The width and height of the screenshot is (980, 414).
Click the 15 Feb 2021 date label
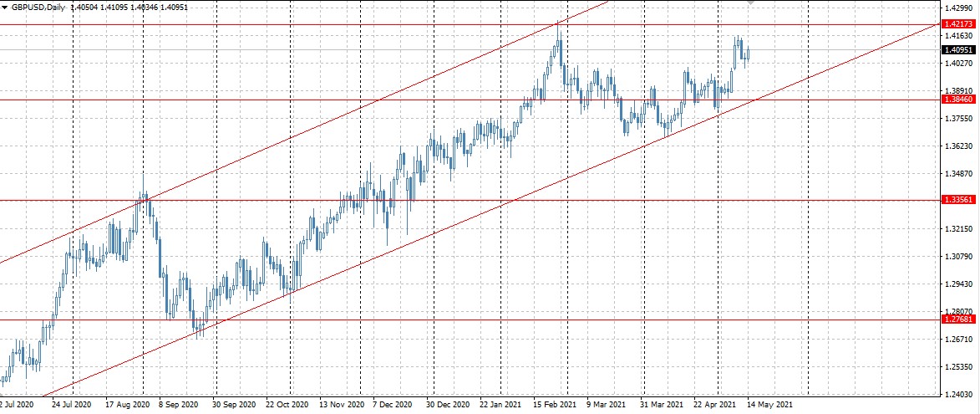(556, 405)
